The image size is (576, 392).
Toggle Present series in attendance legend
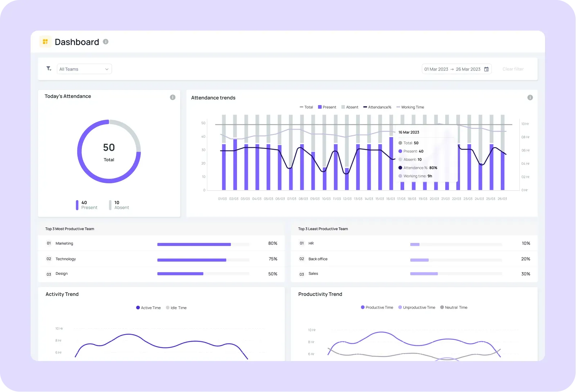(x=327, y=107)
